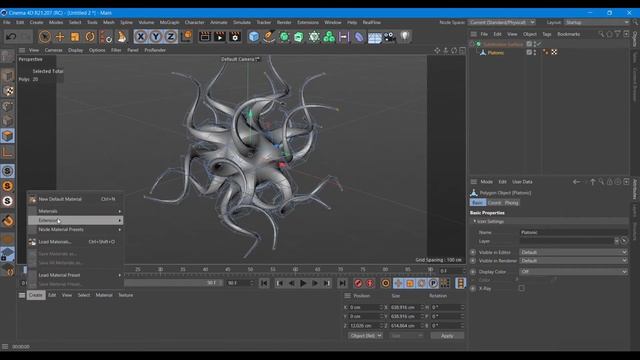This screenshot has height=360, width=640.
Task: Click Render to Picture Viewer icon
Action: 220,37
